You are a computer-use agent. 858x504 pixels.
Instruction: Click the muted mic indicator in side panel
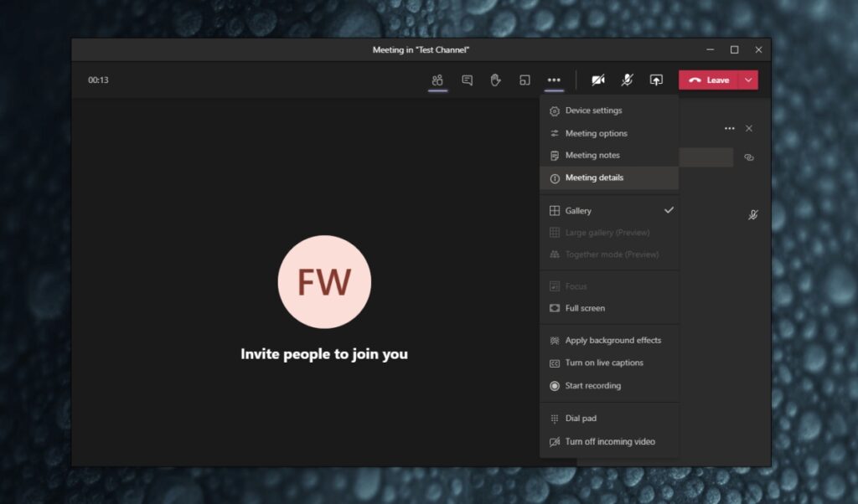click(x=752, y=214)
